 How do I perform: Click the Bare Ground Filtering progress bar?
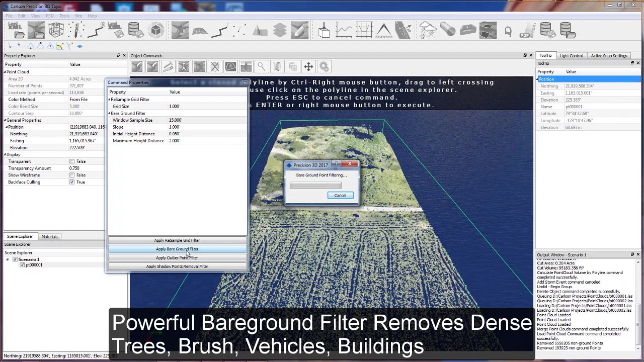pyautogui.click(x=315, y=185)
